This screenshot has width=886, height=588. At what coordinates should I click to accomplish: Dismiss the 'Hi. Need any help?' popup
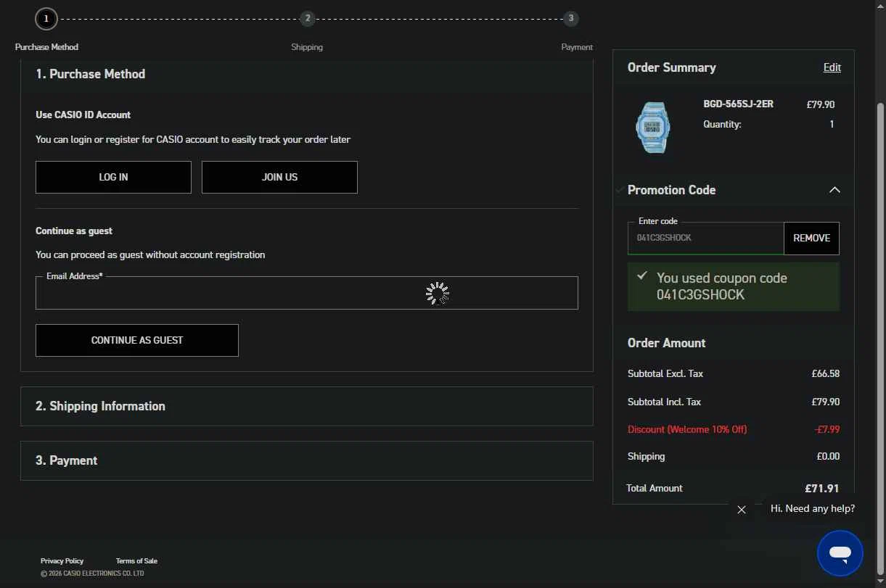(x=741, y=510)
